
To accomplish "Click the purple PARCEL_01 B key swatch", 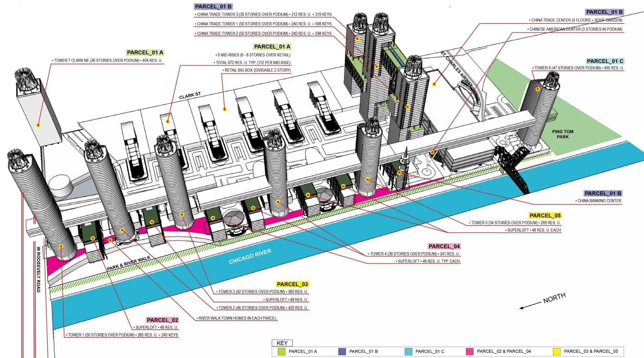I will pos(342,351).
